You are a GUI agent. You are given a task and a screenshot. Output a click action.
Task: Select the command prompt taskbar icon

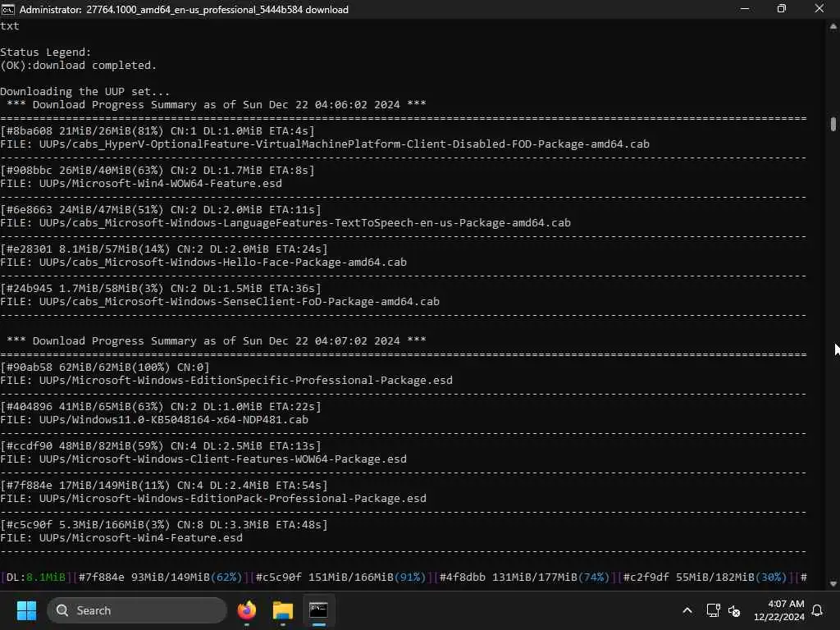(x=318, y=610)
